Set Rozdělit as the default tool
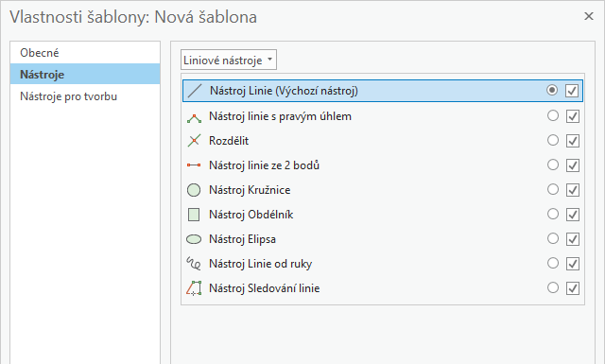The width and height of the screenshot is (605, 364). [x=553, y=140]
